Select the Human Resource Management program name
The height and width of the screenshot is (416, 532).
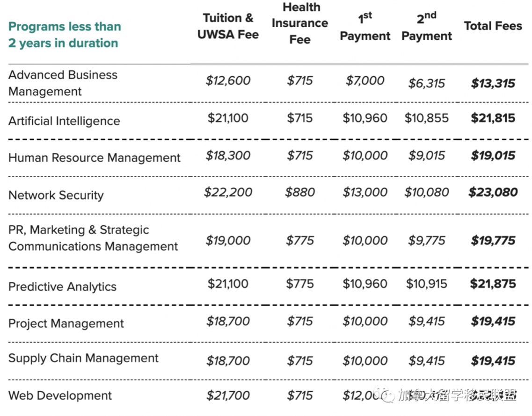pos(94,158)
